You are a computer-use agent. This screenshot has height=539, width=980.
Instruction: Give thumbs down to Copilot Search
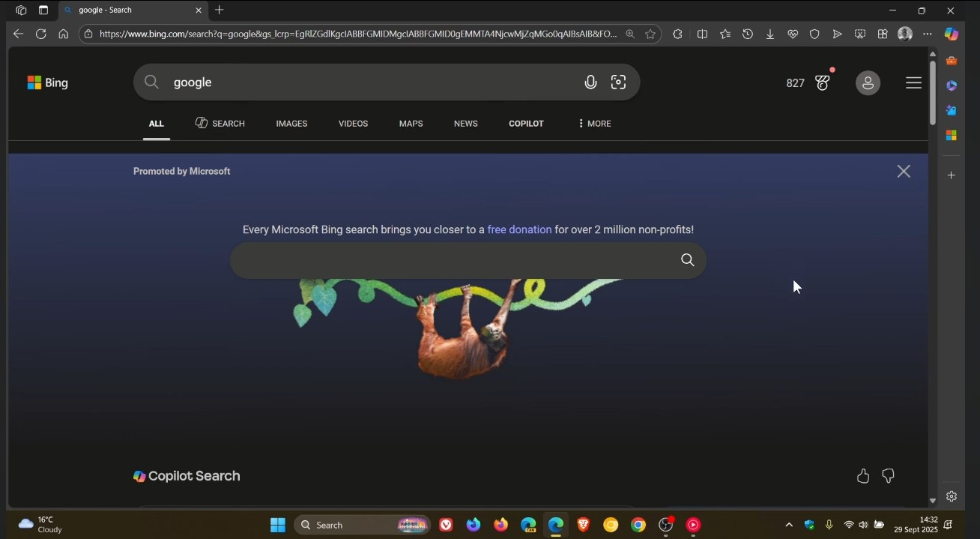(888, 476)
